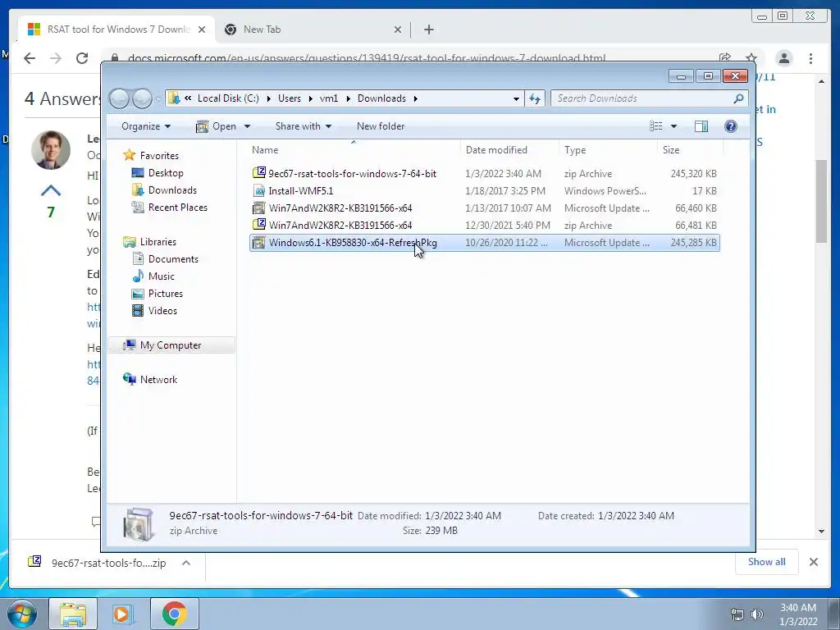Open Explorer recent pages dropdown arrow
The width and height of the screenshot is (840, 630).
[x=157, y=99]
